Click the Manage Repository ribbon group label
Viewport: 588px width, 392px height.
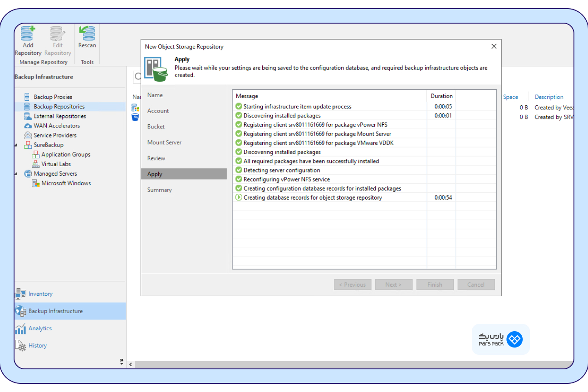[44, 62]
